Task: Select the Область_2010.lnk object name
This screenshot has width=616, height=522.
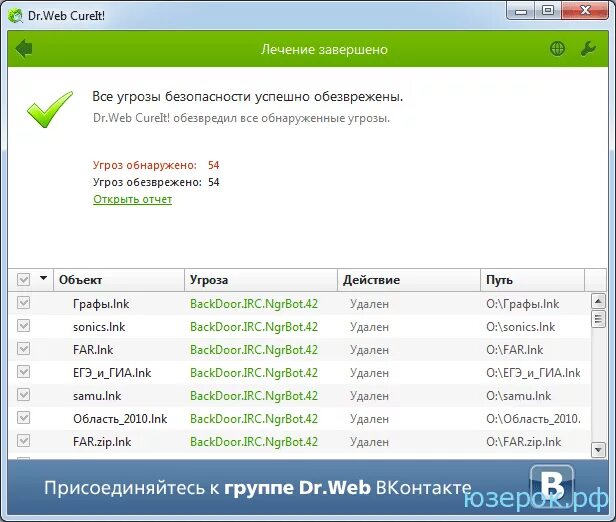Action: [120, 419]
